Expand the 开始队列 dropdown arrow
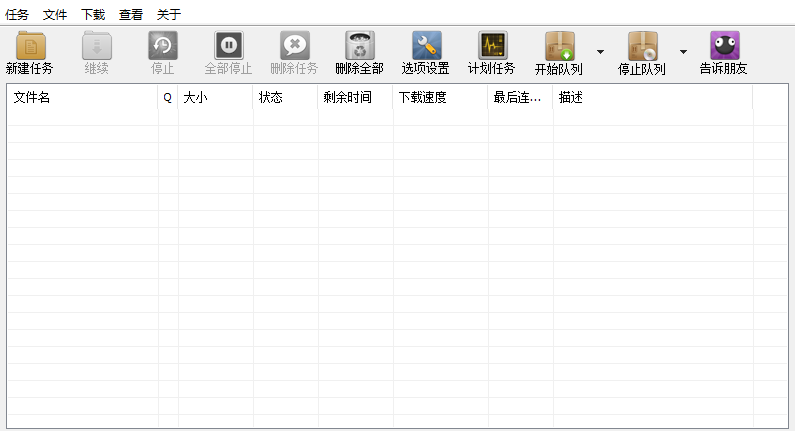The width and height of the screenshot is (795, 431). tap(600, 52)
